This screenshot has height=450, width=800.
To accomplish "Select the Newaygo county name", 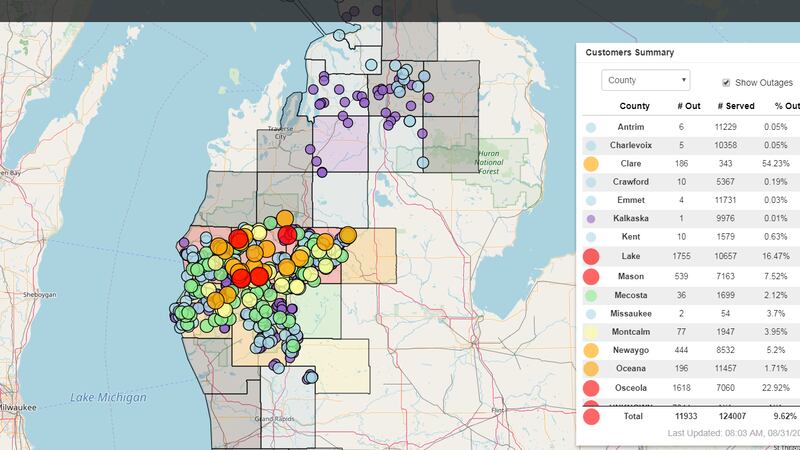I will (631, 351).
